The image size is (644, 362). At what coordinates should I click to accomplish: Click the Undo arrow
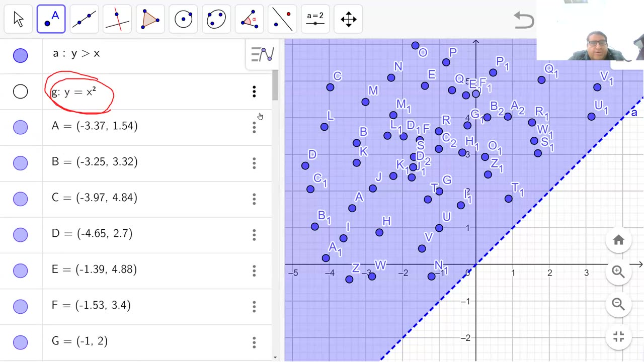(x=523, y=20)
